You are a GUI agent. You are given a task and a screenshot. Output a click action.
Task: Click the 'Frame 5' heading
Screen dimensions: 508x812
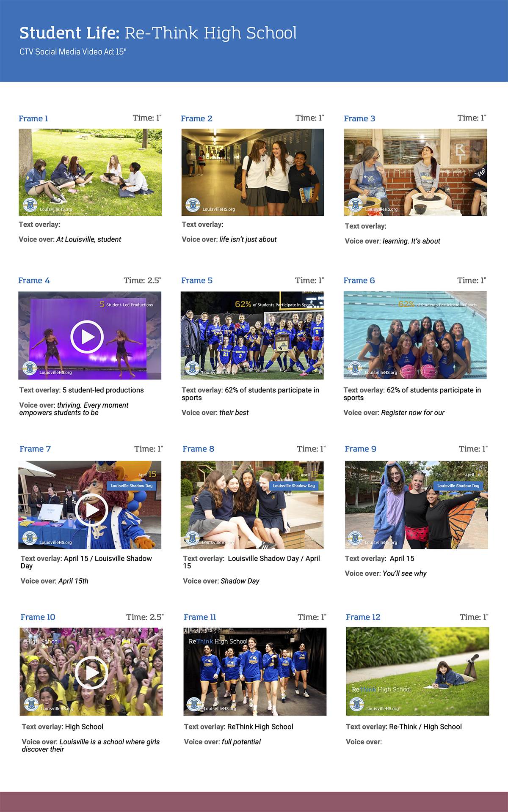click(197, 280)
